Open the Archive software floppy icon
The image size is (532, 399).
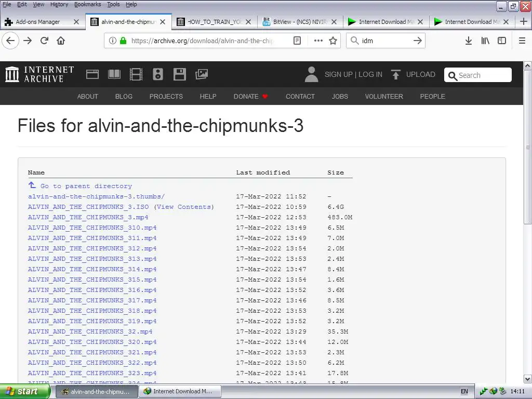pyautogui.click(x=179, y=74)
